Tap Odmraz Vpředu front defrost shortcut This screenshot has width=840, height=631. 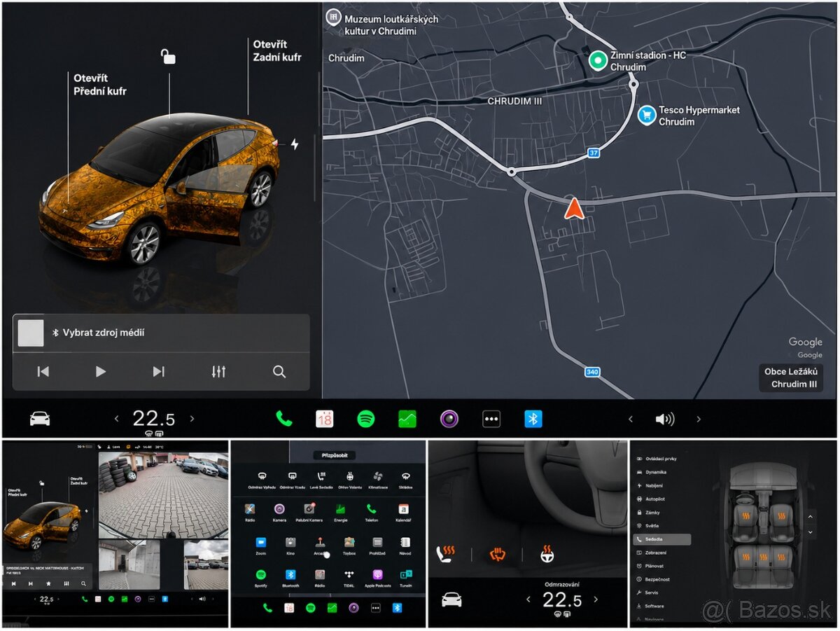[262, 480]
